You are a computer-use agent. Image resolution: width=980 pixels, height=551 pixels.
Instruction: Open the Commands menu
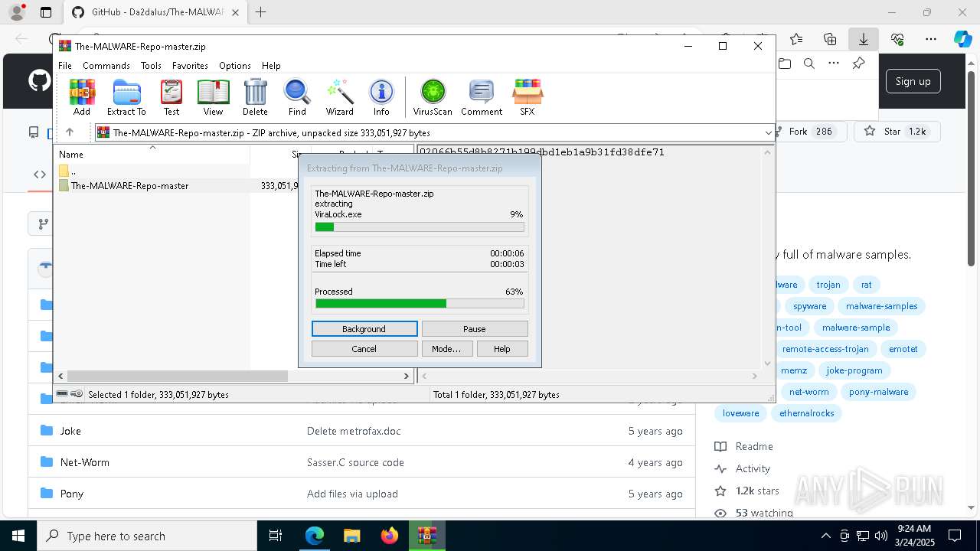coord(106,66)
